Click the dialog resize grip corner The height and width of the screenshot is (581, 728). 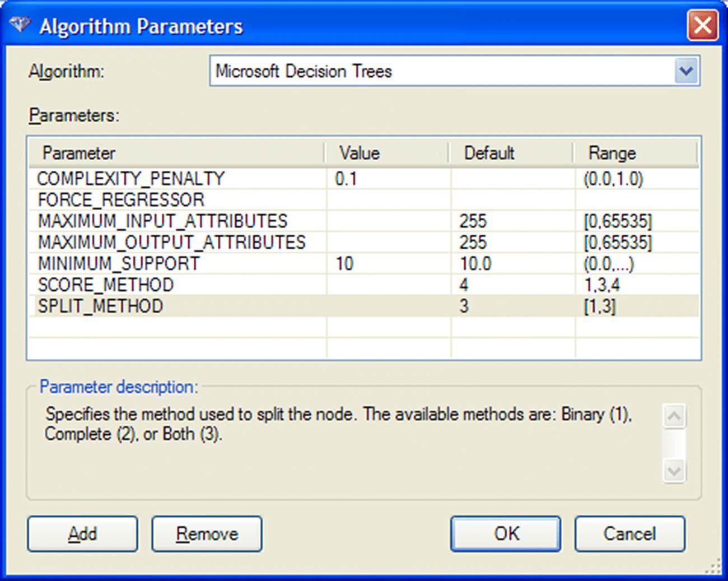pos(713,566)
